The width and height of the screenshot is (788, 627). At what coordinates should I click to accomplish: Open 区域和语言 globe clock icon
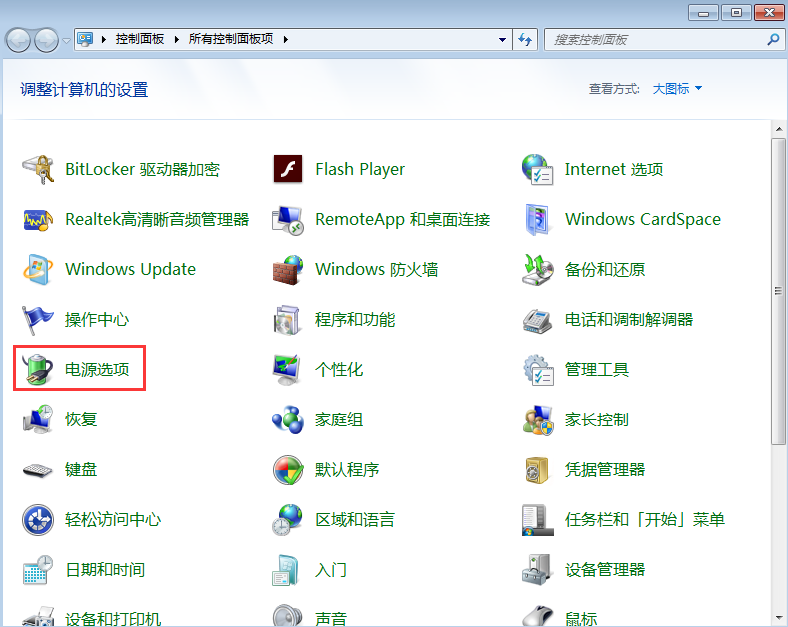287,519
